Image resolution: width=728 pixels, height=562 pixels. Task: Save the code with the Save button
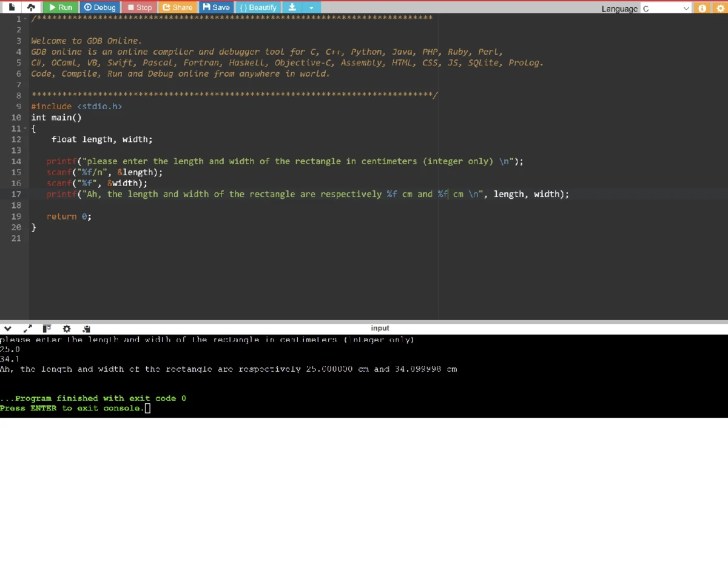[x=216, y=7]
